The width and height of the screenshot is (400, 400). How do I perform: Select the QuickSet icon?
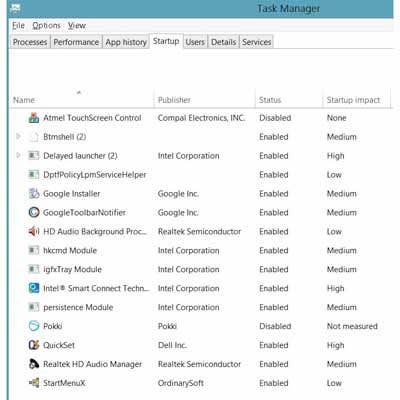34,345
